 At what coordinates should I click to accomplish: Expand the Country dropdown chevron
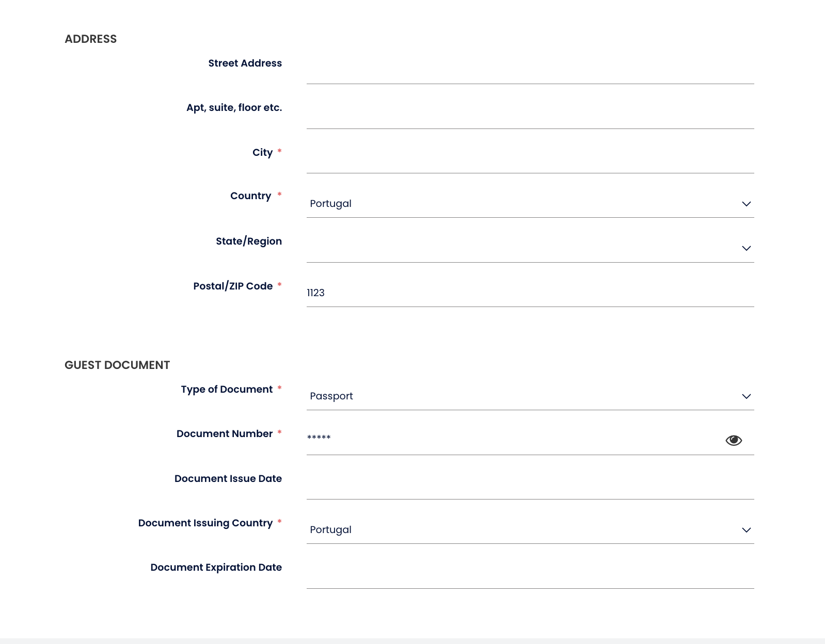click(746, 204)
